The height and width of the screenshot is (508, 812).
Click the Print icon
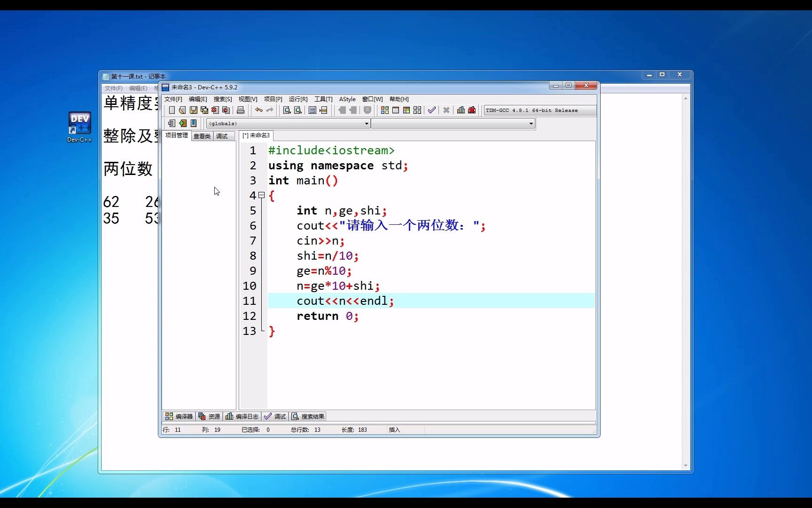[x=241, y=110]
